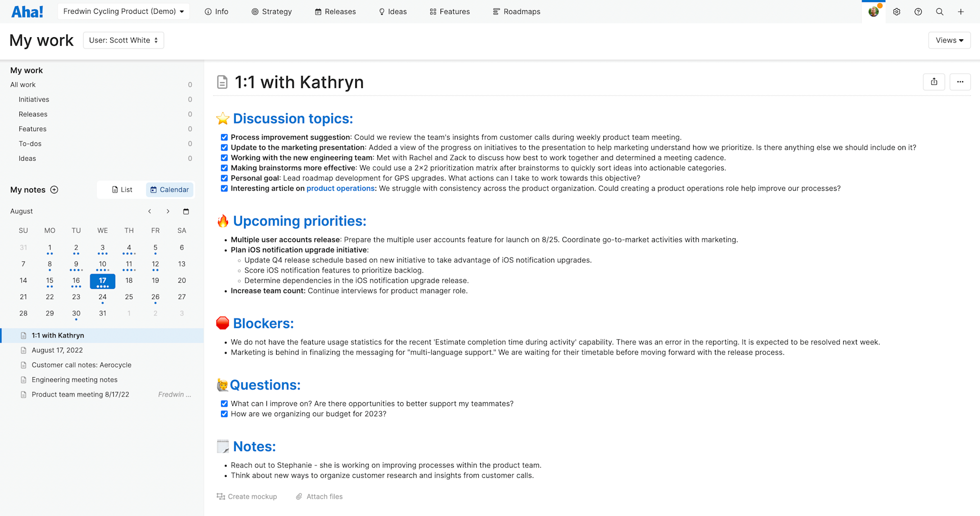Screen dimensions: 980x516
Task: Open the Info menu
Action: pos(216,12)
